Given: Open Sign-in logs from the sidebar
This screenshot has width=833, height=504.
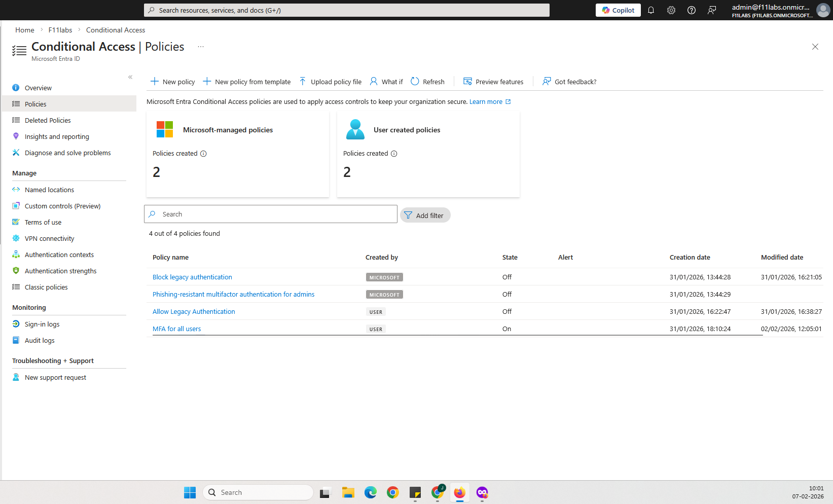Looking at the screenshot, I should tap(42, 324).
